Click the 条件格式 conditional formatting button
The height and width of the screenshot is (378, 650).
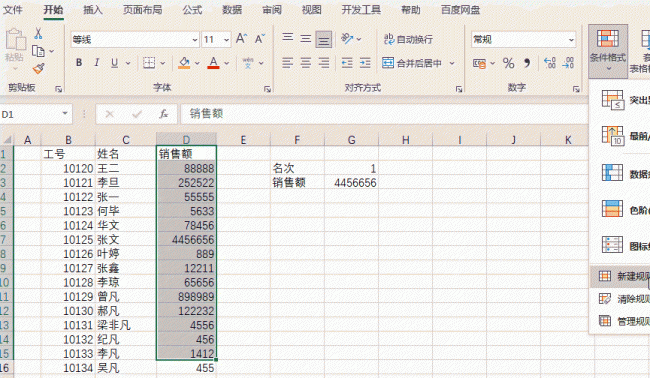pos(608,51)
